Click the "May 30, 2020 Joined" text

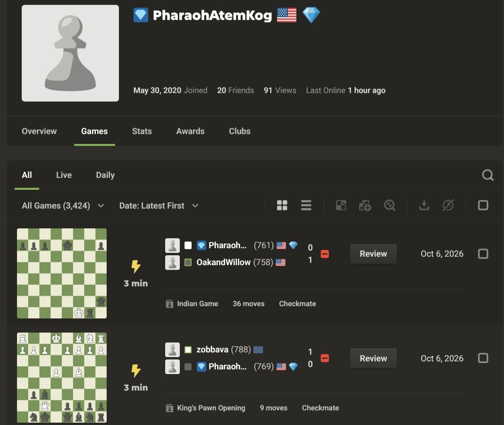[x=170, y=90]
